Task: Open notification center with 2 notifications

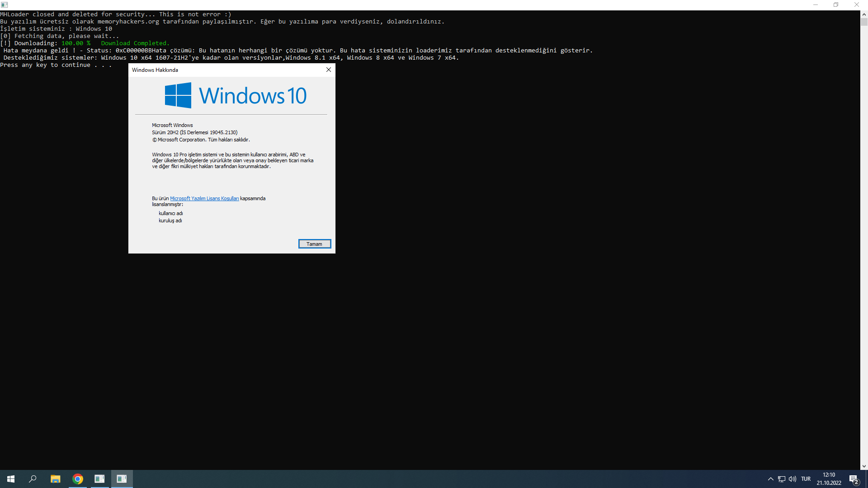Action: click(854, 479)
